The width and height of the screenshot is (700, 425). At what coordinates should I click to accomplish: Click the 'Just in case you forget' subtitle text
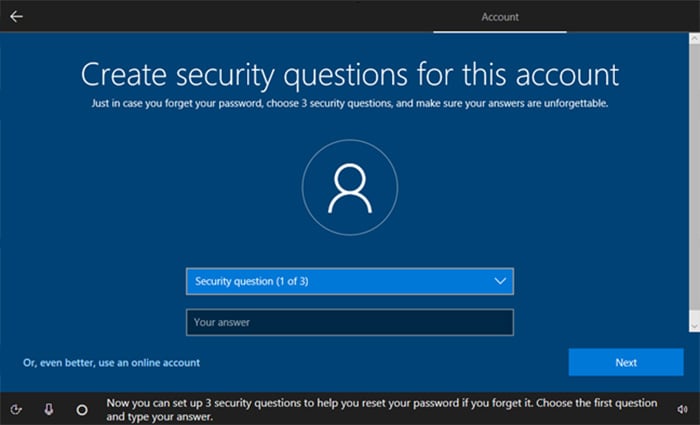pos(350,104)
